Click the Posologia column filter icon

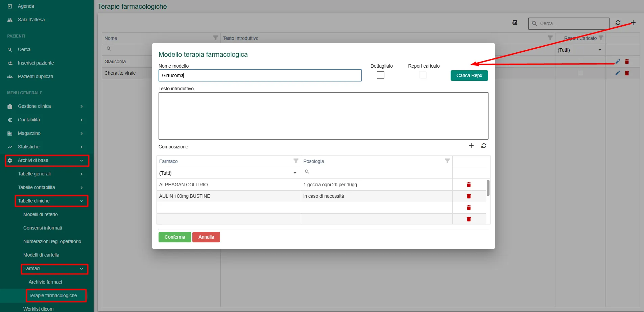[447, 161]
